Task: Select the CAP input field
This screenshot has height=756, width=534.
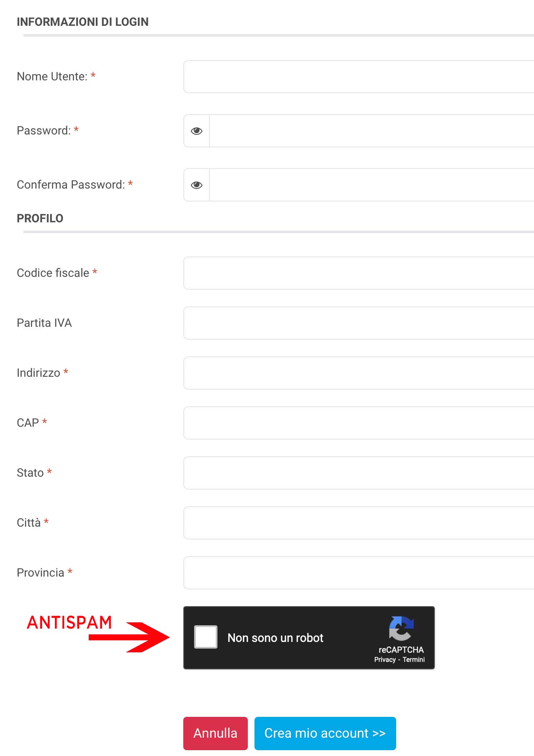Action: pyautogui.click(x=358, y=423)
